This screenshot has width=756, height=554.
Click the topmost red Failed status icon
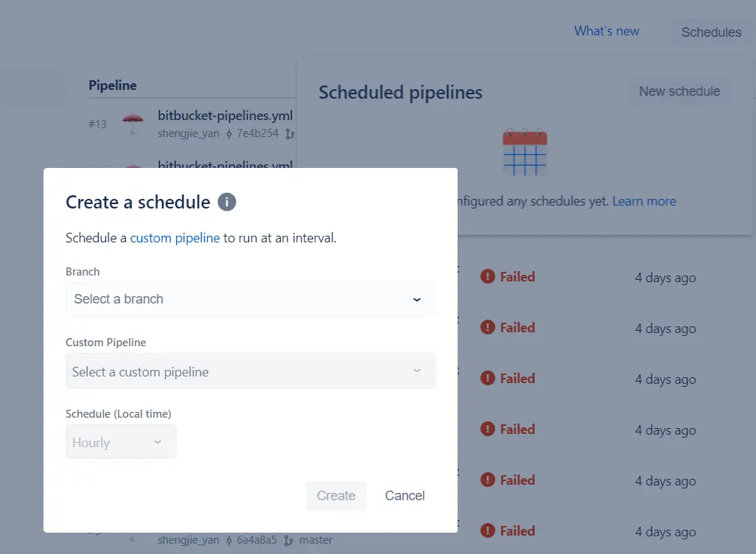tap(488, 277)
